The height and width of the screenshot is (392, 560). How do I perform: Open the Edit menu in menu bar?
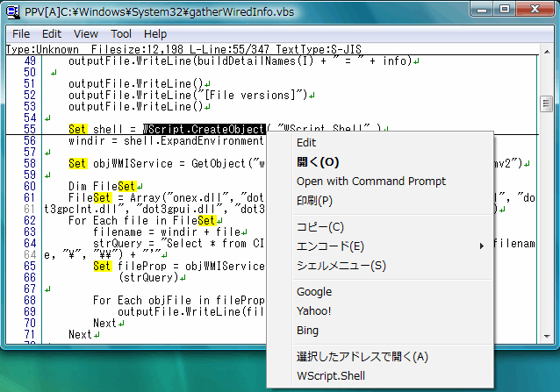pyautogui.click(x=53, y=33)
